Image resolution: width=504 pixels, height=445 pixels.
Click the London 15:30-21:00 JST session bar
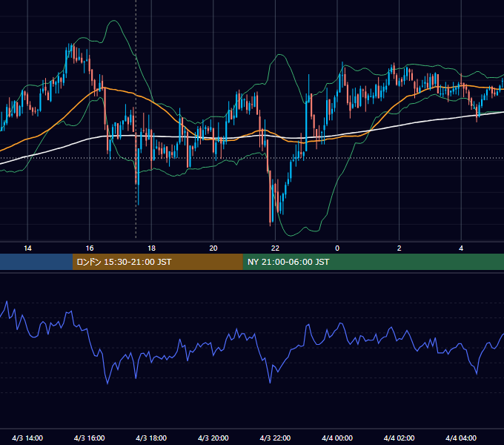point(157,262)
